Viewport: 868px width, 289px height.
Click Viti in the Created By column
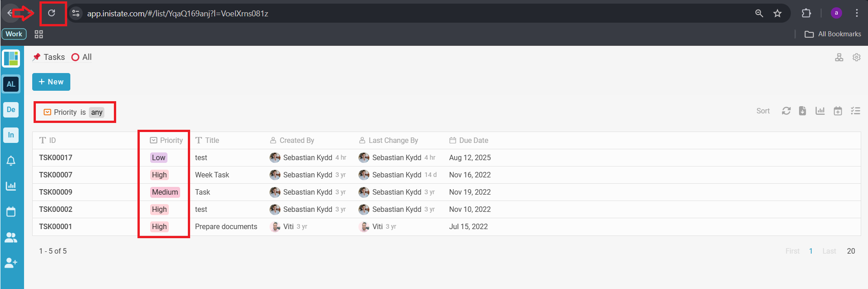[289, 226]
